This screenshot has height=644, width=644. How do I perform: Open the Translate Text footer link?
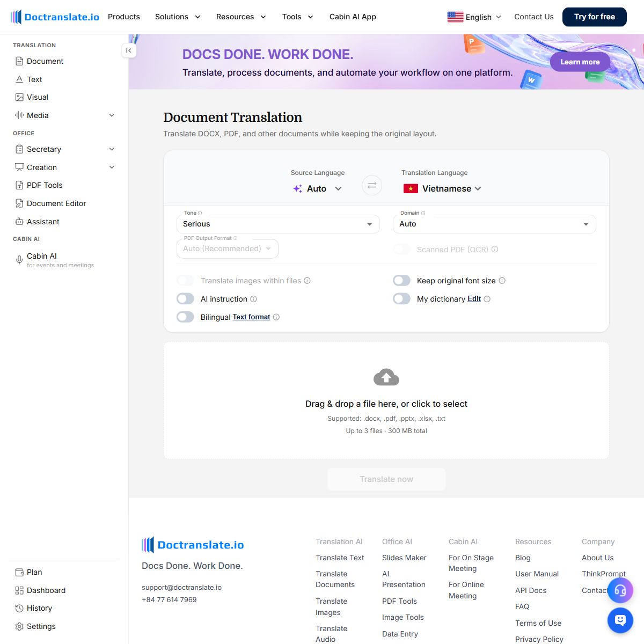tap(340, 558)
